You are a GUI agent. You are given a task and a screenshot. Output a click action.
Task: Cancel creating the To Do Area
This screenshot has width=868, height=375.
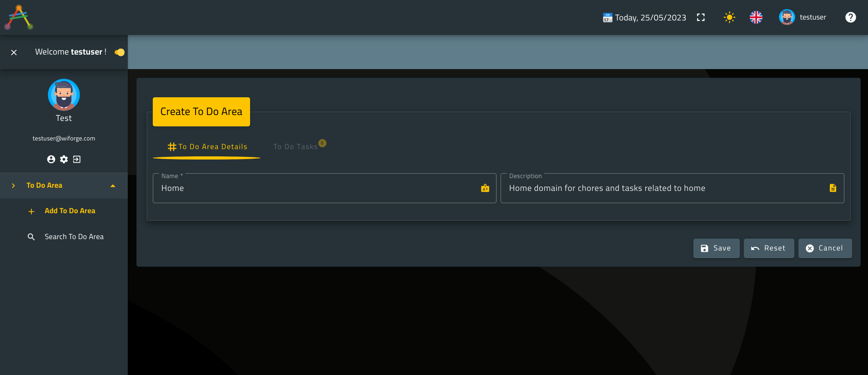pyautogui.click(x=825, y=248)
